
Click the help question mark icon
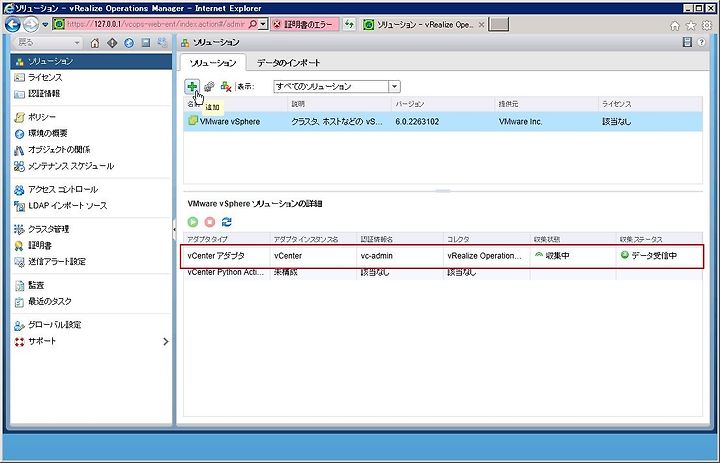(701, 42)
